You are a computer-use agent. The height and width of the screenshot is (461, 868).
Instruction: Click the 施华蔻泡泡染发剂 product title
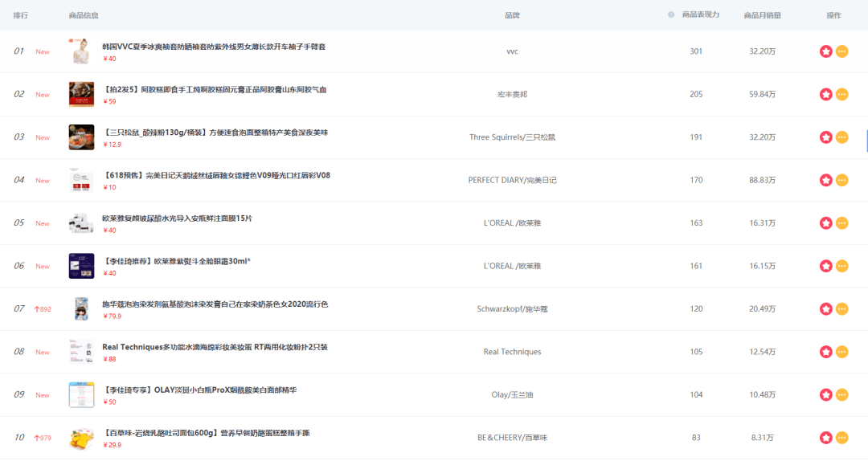click(215, 304)
